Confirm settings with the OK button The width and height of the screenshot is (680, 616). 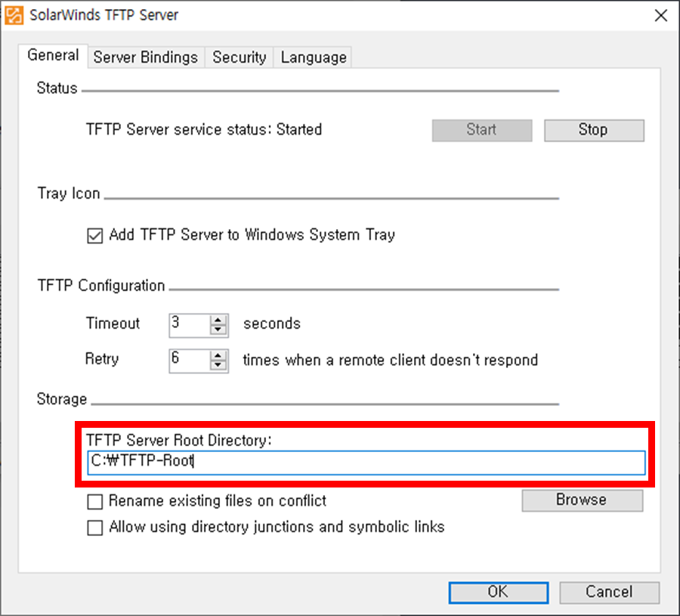499,592
